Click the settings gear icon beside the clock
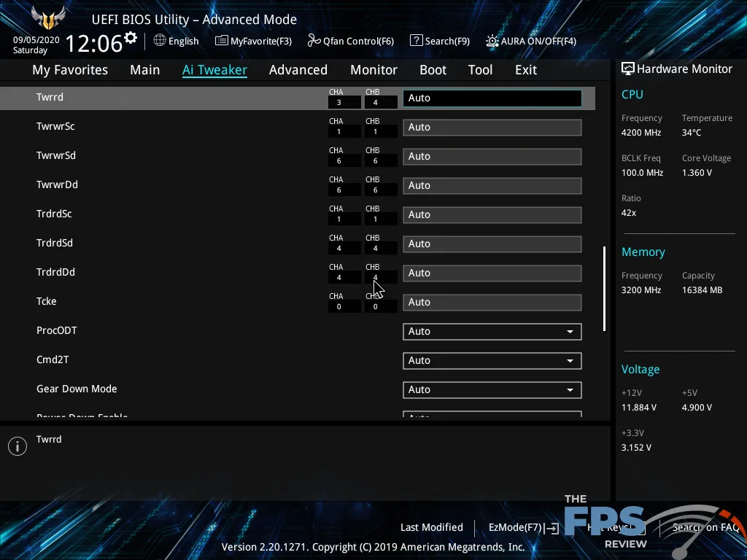This screenshot has width=747, height=560. coord(131,38)
